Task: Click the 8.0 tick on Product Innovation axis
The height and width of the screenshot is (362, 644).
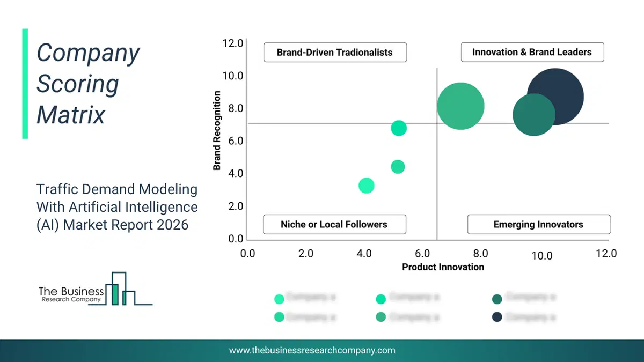Action: pos(480,253)
